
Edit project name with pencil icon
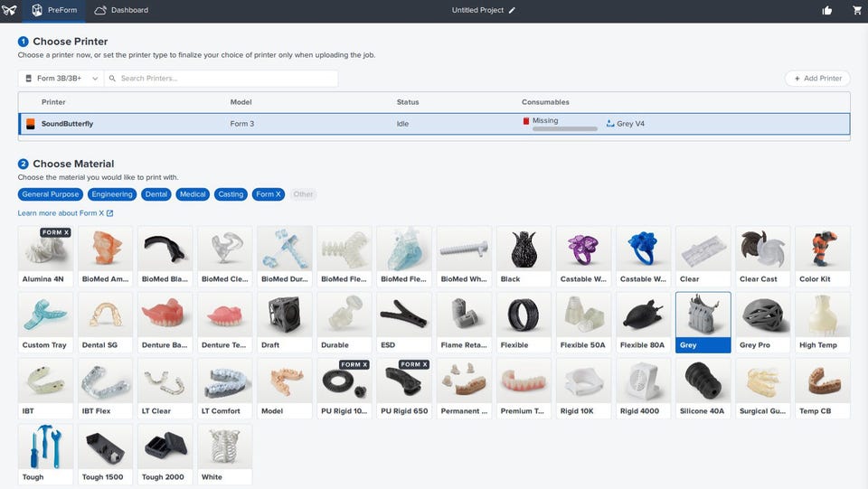click(512, 10)
